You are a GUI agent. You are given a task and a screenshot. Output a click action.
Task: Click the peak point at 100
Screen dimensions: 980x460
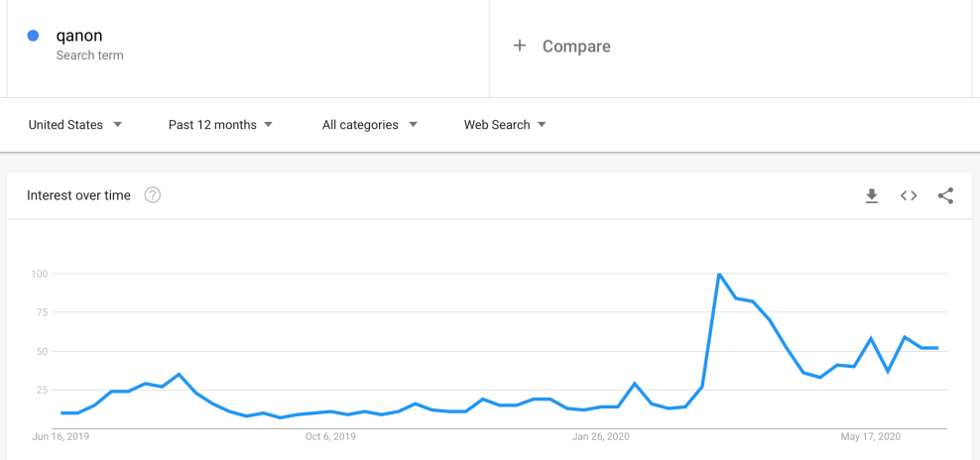pyautogui.click(x=718, y=274)
